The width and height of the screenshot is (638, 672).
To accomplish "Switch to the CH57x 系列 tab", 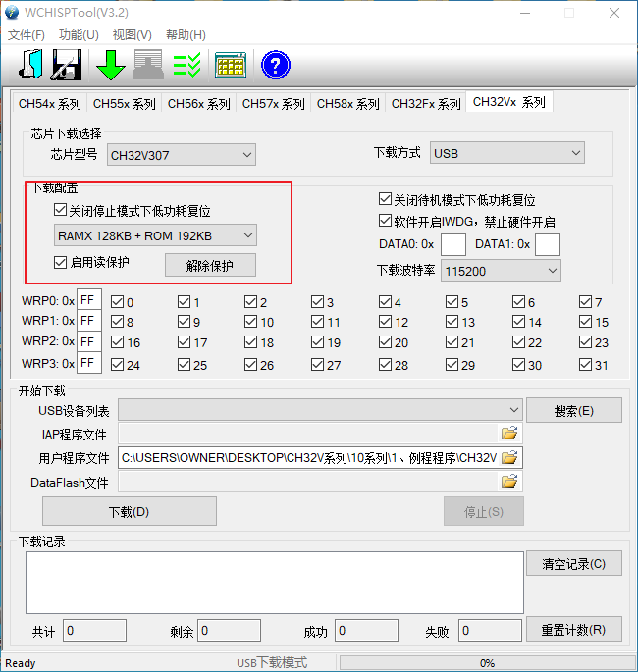I will pos(274,104).
